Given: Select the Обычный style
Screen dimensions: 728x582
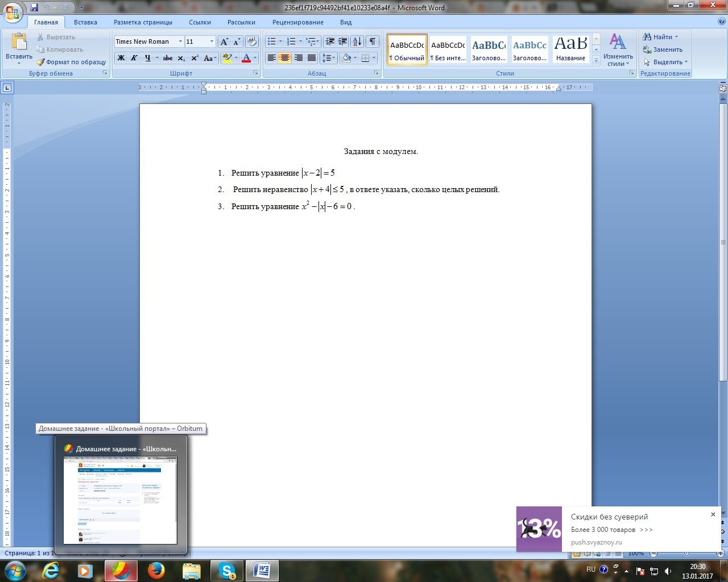Looking at the screenshot, I should coord(407,49).
